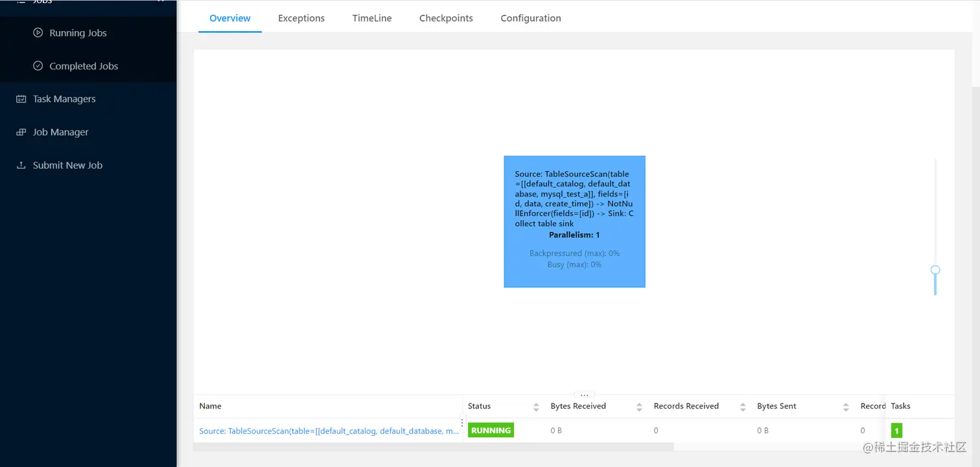The height and width of the screenshot is (467, 980).
Task: Sort table by Records Received
Action: coord(742,407)
